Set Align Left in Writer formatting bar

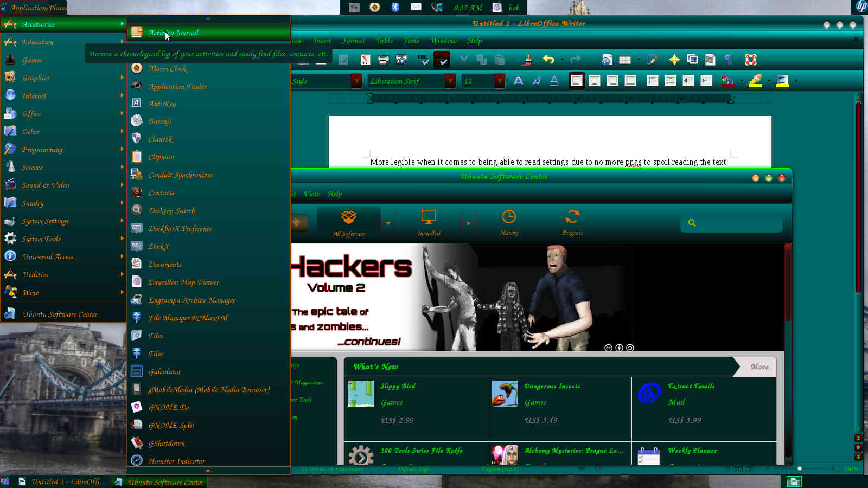[577, 81]
